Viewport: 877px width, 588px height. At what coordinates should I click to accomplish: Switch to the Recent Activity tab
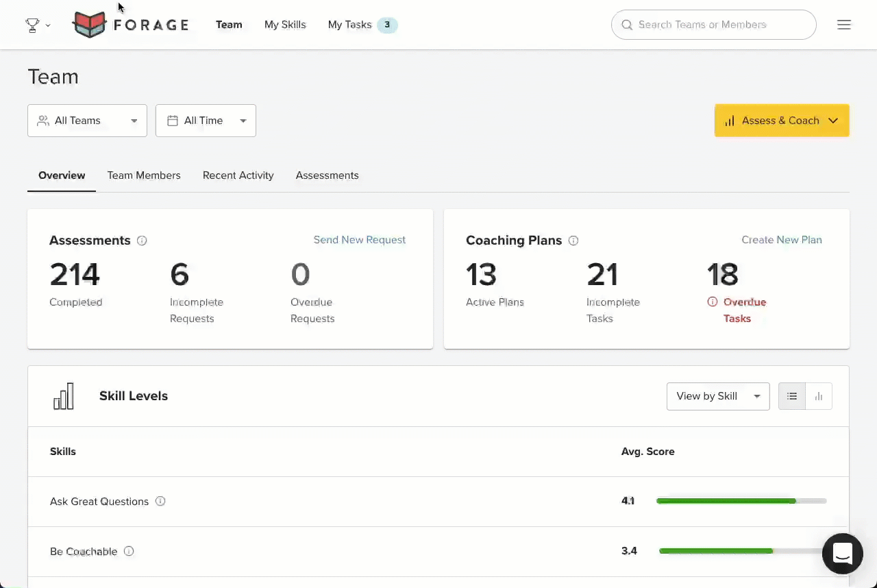238,175
